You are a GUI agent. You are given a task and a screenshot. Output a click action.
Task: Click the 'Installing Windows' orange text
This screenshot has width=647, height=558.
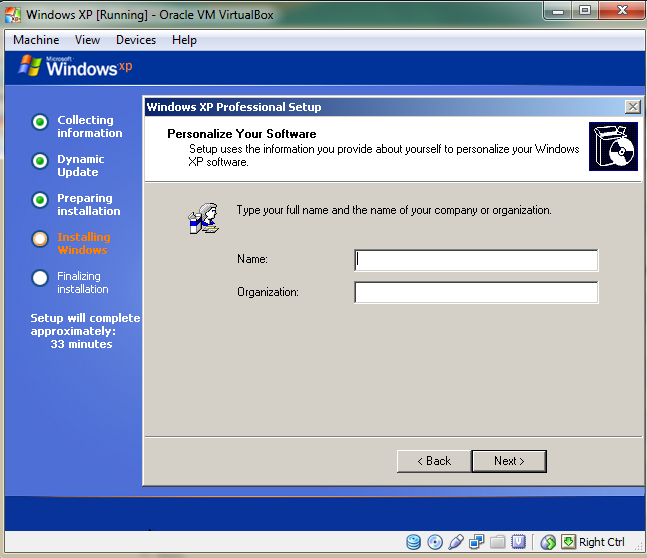click(x=84, y=244)
